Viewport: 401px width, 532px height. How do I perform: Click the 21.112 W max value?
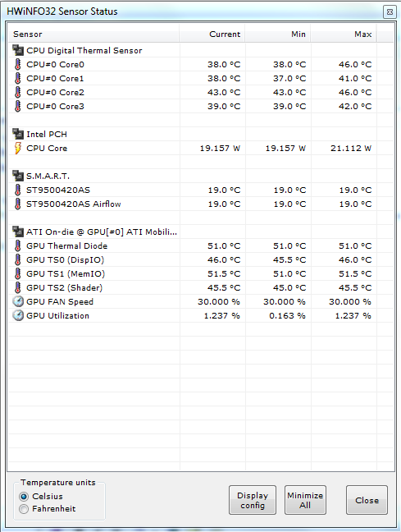tap(351, 149)
